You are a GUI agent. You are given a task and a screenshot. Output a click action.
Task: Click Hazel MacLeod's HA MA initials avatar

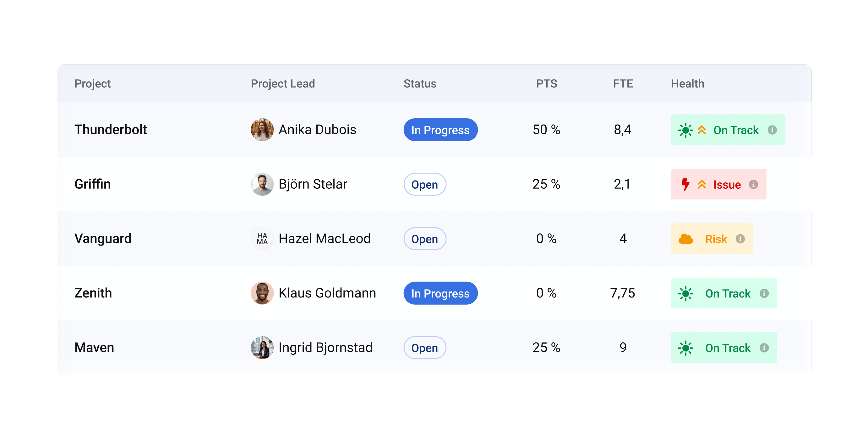click(262, 239)
